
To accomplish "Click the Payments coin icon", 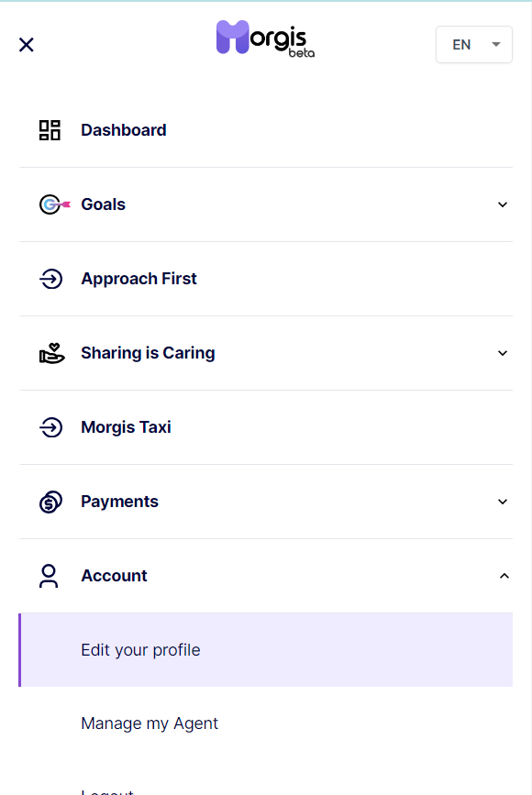I will point(50,502).
